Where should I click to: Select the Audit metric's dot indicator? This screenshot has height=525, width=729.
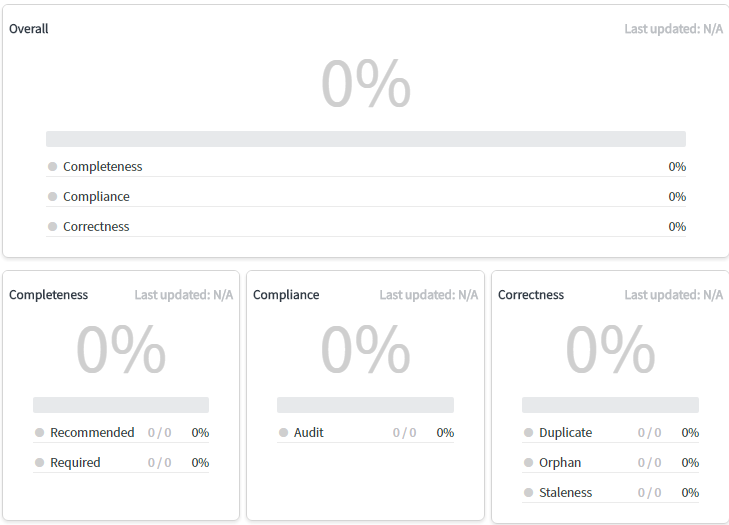pyautogui.click(x=284, y=433)
